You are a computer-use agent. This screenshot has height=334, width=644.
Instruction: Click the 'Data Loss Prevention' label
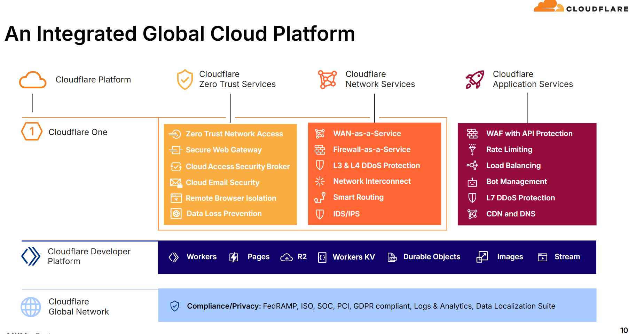pyautogui.click(x=224, y=214)
